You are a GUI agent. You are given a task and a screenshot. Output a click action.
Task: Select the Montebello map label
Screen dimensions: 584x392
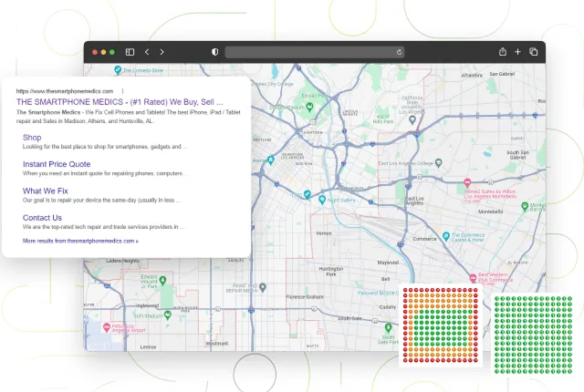tap(490, 211)
